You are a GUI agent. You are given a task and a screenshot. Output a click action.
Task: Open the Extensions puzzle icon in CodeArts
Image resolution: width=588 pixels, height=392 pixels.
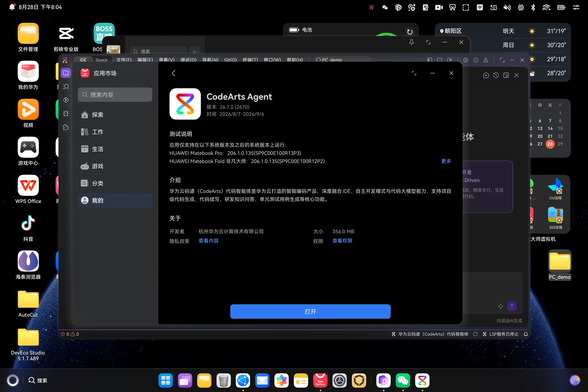(66, 127)
